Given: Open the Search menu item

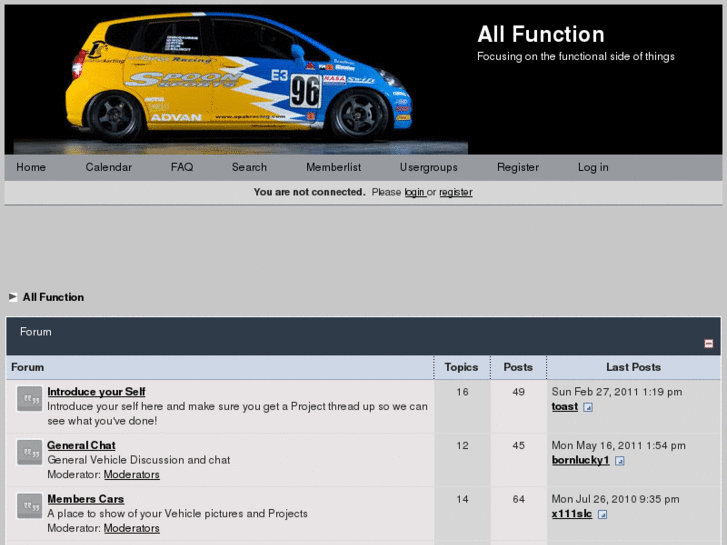Looking at the screenshot, I should [249, 167].
